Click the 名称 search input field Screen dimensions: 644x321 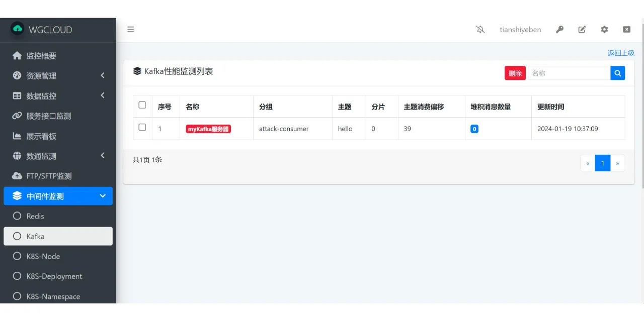pyautogui.click(x=569, y=73)
